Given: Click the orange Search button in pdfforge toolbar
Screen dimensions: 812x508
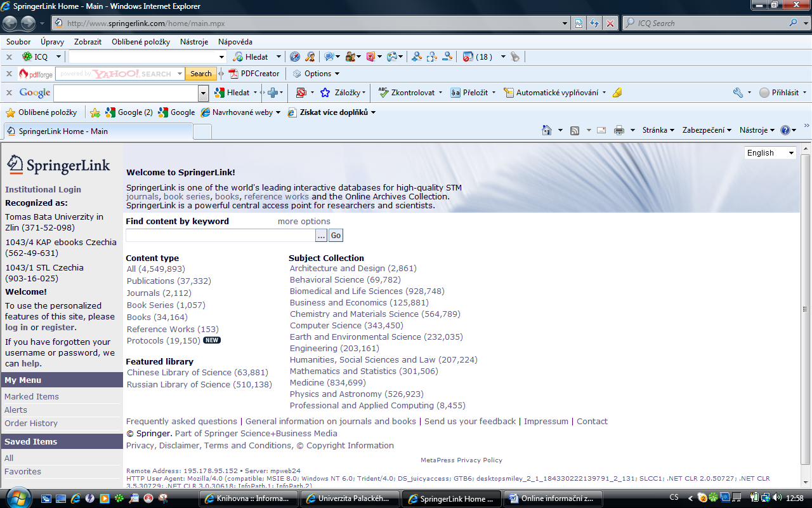Looking at the screenshot, I should (x=201, y=74).
